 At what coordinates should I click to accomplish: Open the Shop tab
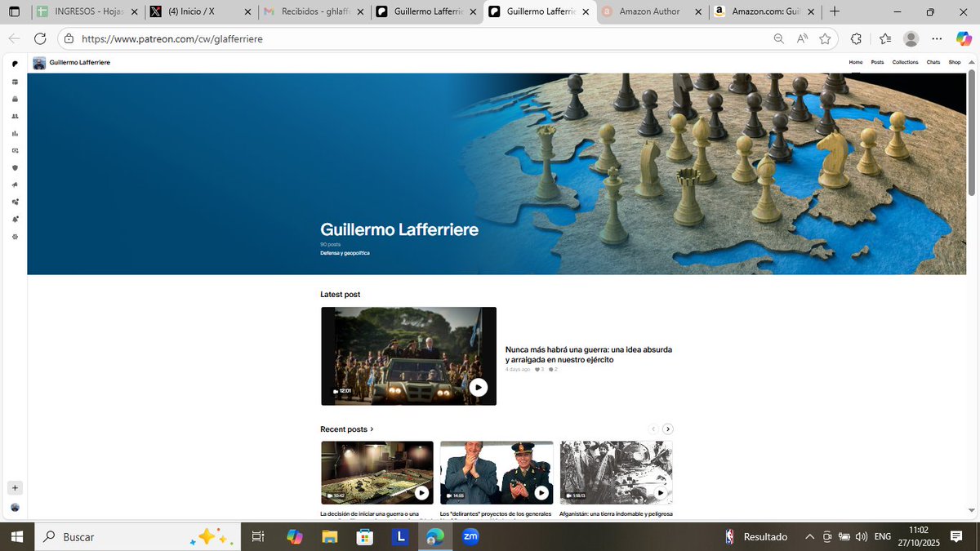click(954, 62)
